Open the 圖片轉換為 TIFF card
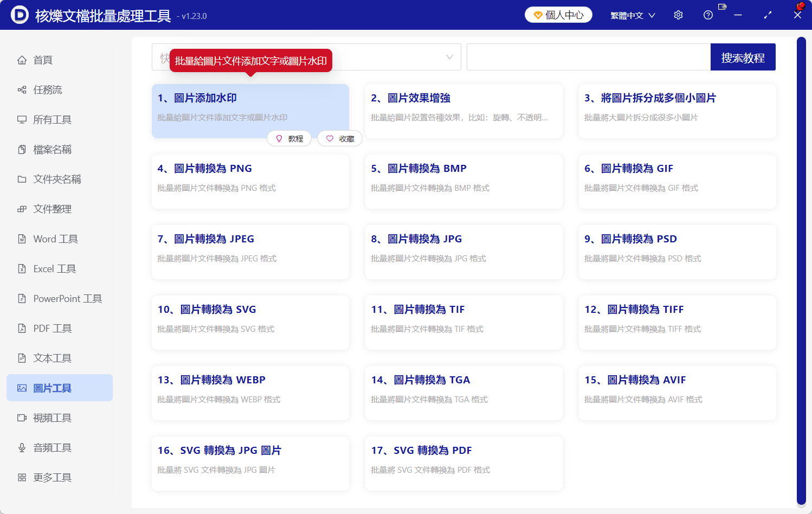 click(x=678, y=323)
